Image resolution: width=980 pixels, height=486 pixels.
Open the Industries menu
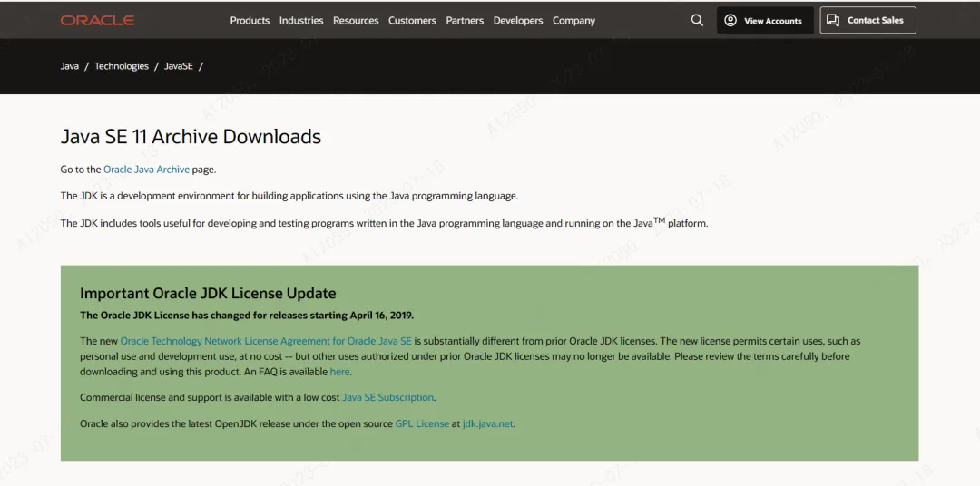(301, 20)
